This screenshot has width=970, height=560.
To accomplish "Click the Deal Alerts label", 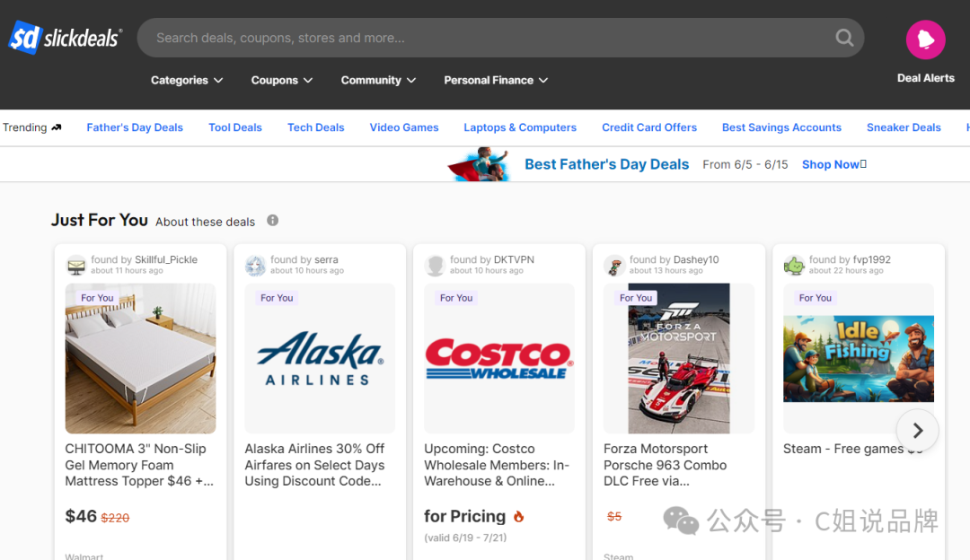I will pyautogui.click(x=925, y=78).
